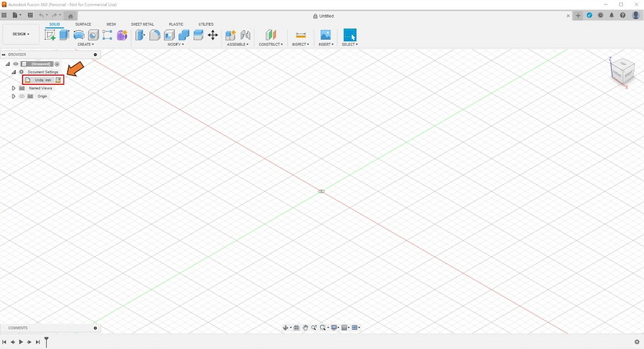Select the Press Pull tool
644x349 pixels.
[x=140, y=35]
